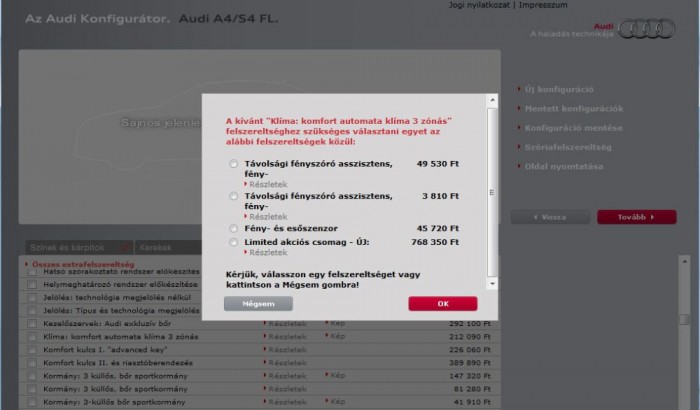Select Fény- és esőszenzor radio option
The height and width of the screenshot is (410, 700).
[233, 229]
